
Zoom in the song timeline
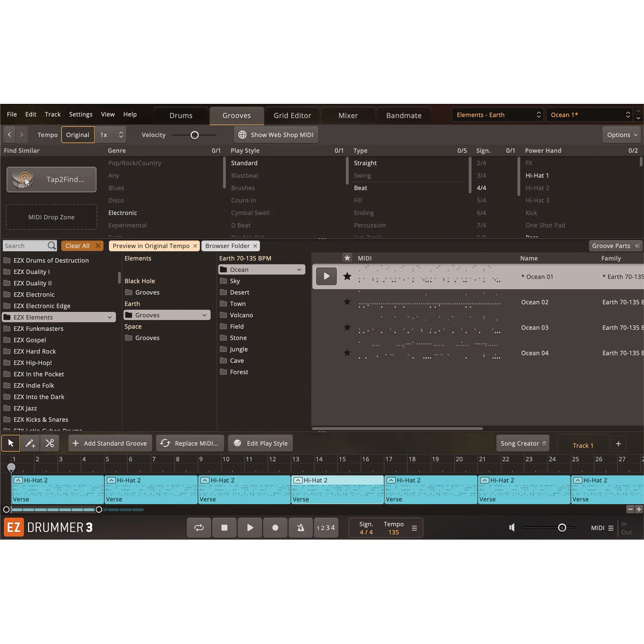click(639, 509)
